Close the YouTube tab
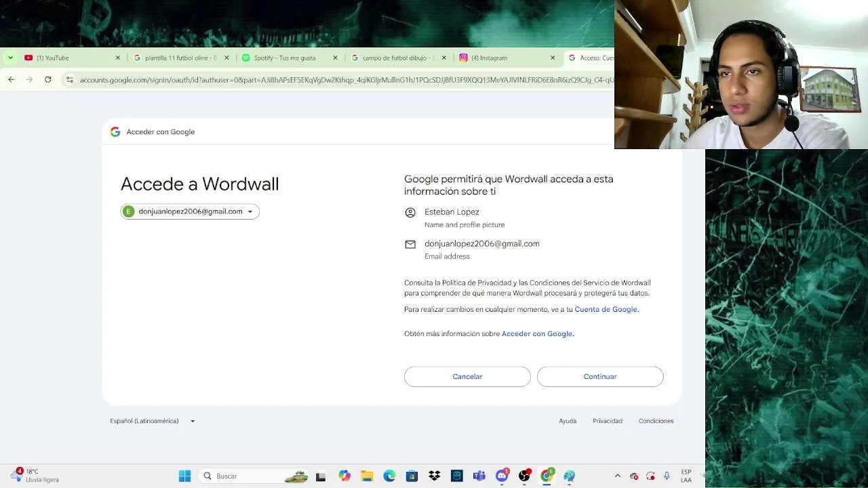Screen dimensions: 868x488 (117, 58)
